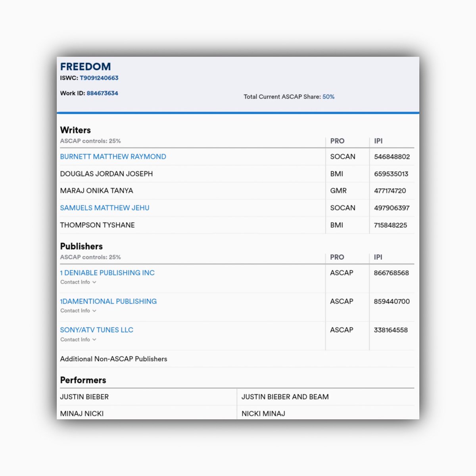Expand Contact Info under 1DAMENTIONAL PUBLISHING
476x476 pixels.
coord(78,311)
